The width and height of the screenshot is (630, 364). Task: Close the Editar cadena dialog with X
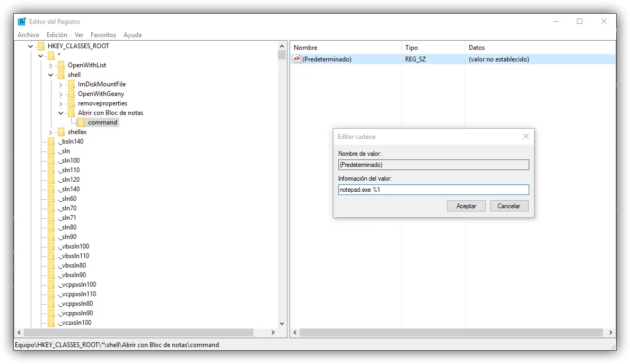(526, 137)
